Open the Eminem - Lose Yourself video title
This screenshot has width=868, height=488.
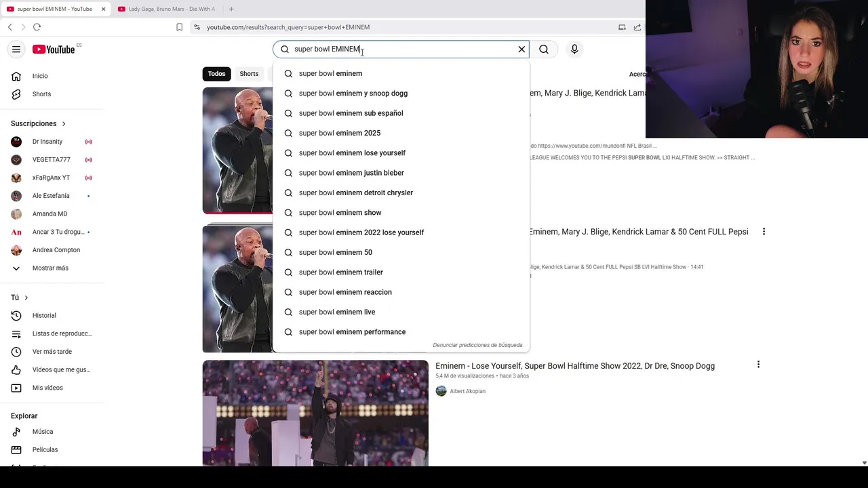click(575, 366)
